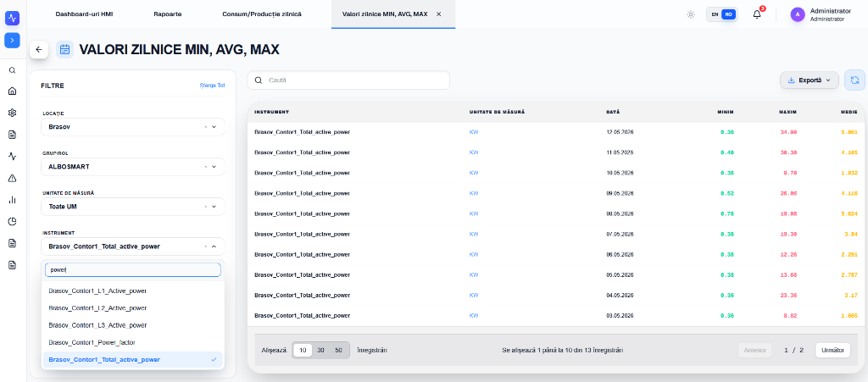Open the Consum/Producție zilnică tab
868x382 pixels.
(x=262, y=14)
